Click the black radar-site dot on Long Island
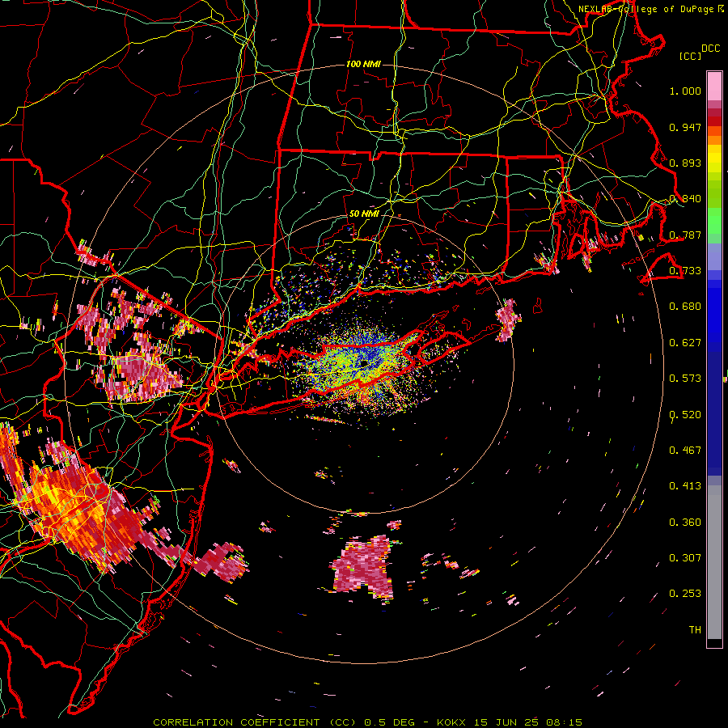This screenshot has width=728, height=728. (365, 363)
